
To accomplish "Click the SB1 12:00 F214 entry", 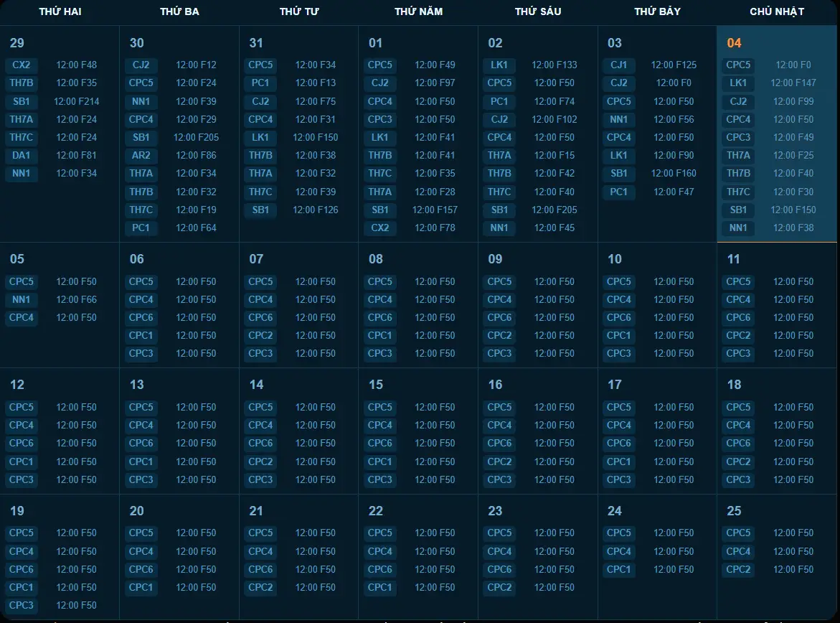I will tap(76, 101).
